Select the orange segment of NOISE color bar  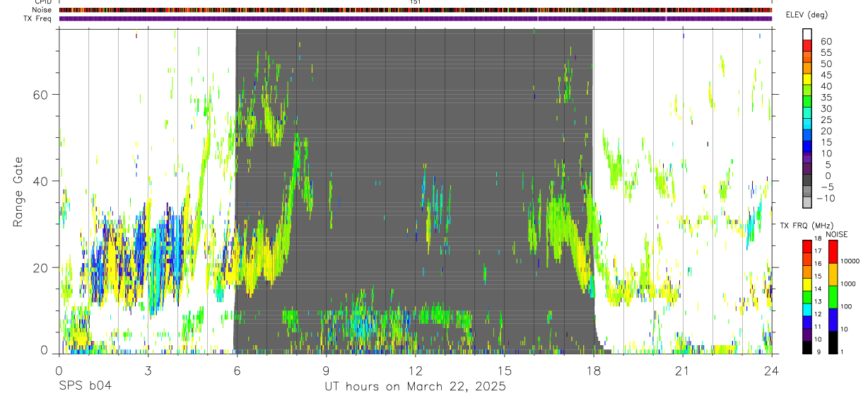click(832, 274)
